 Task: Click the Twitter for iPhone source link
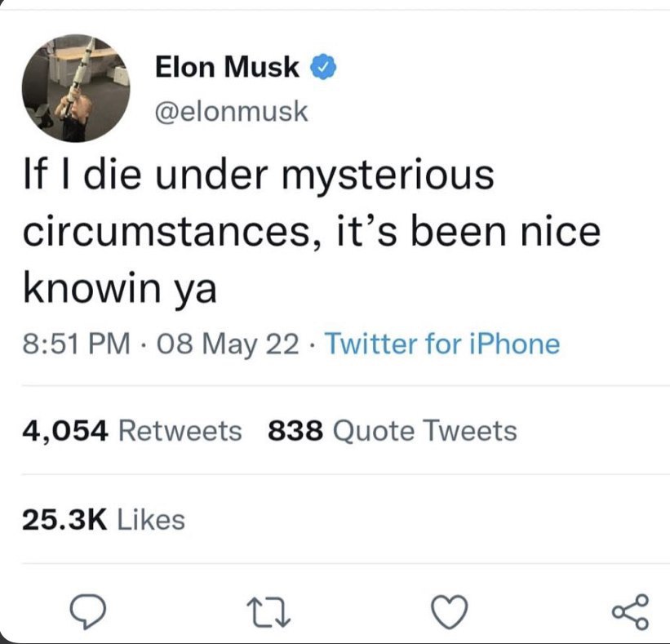tap(442, 344)
